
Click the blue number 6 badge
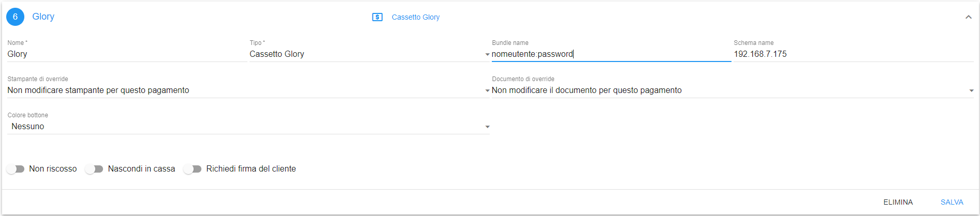(15, 17)
